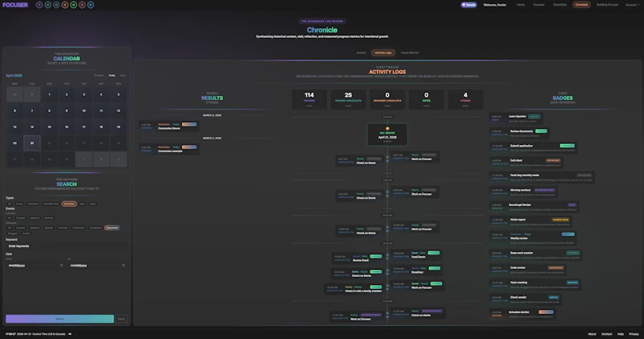Click the FOCUSER logo
The height and width of the screenshot is (339, 644).
point(15,5)
